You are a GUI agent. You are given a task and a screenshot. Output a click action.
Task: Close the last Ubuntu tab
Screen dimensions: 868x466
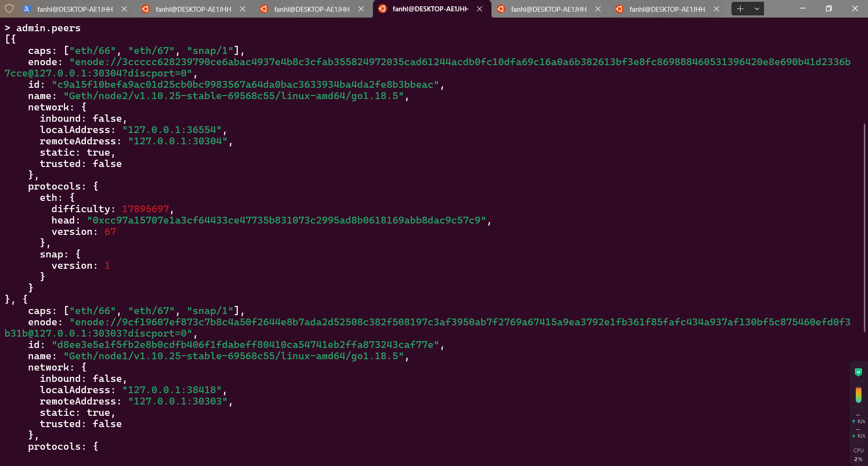click(x=717, y=9)
